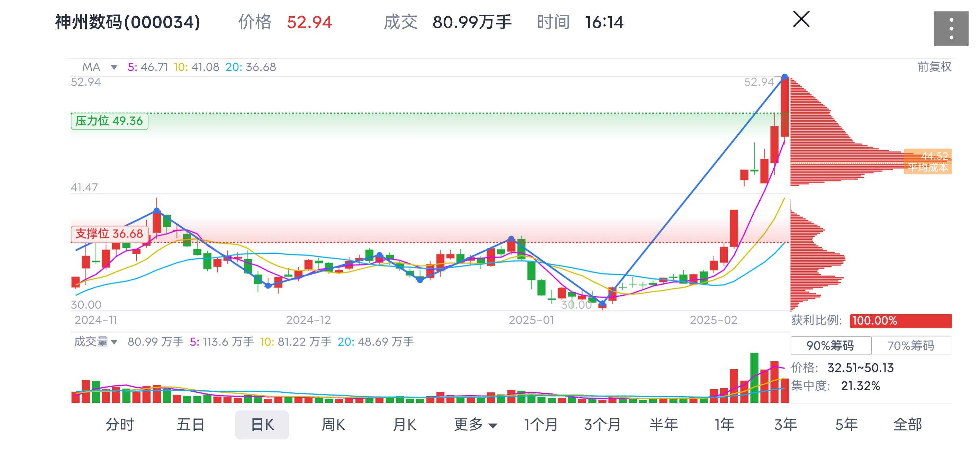Select the 1年 time range
This screenshot has width=980, height=455.
point(724,425)
